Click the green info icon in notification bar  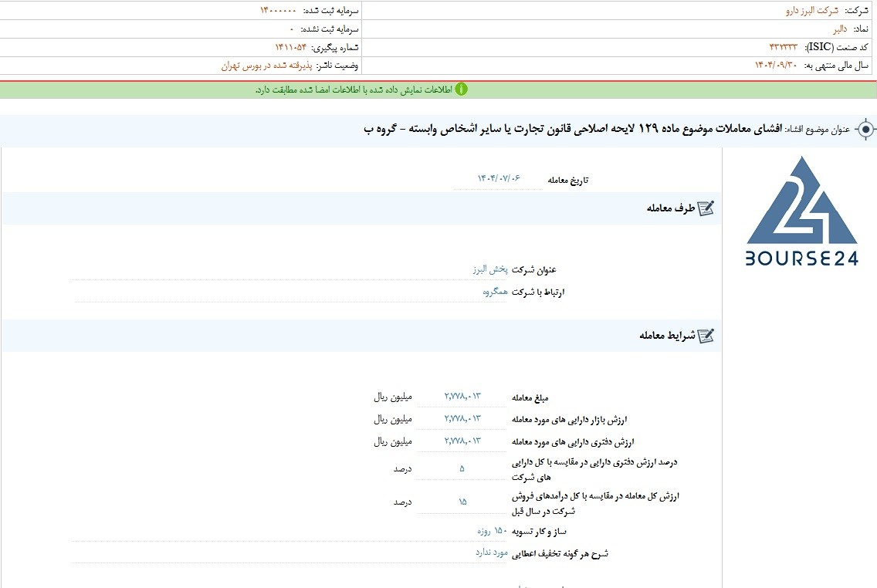click(x=461, y=90)
